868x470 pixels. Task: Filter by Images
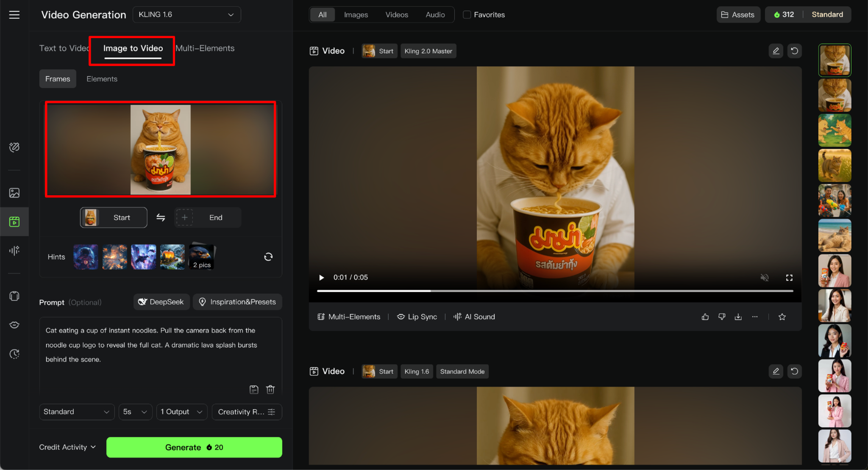[x=356, y=15]
